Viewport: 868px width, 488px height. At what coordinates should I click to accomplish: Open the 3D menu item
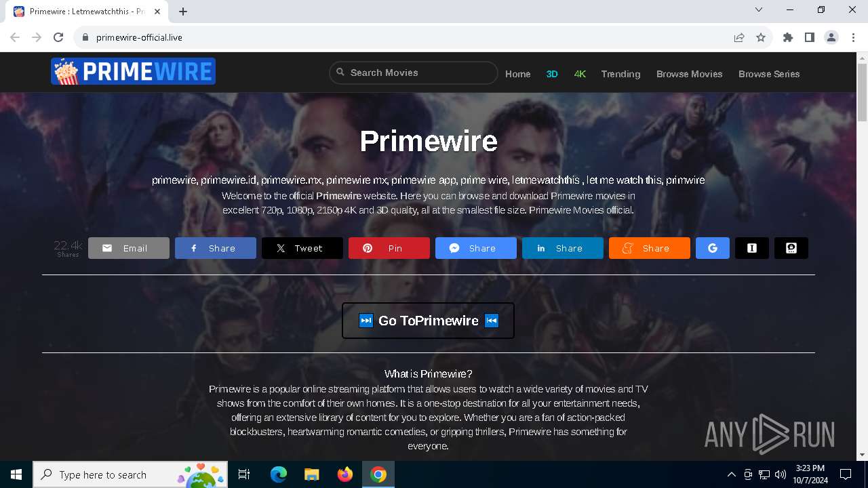(x=552, y=74)
